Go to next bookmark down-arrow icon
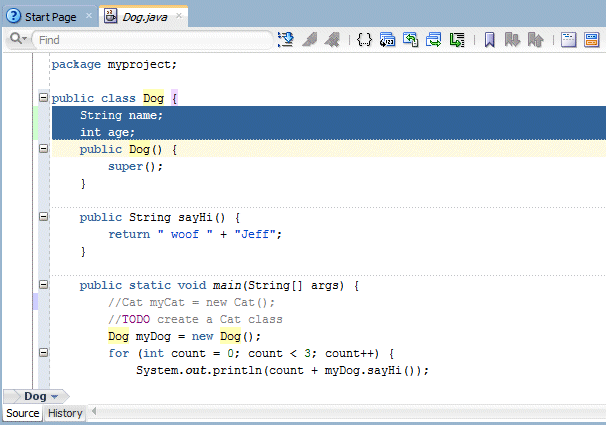Screen dimensions: 606x425 (512, 39)
